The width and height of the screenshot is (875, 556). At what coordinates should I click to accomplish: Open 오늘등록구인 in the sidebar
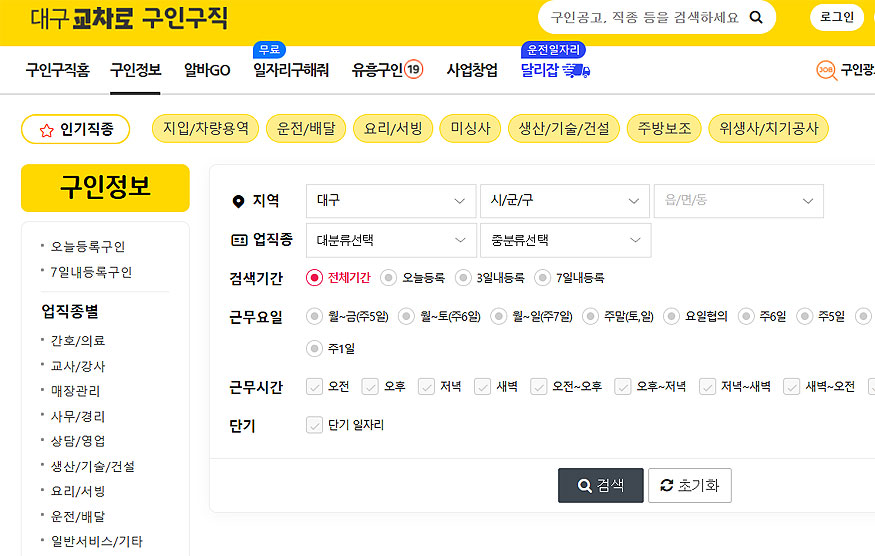tap(88, 246)
